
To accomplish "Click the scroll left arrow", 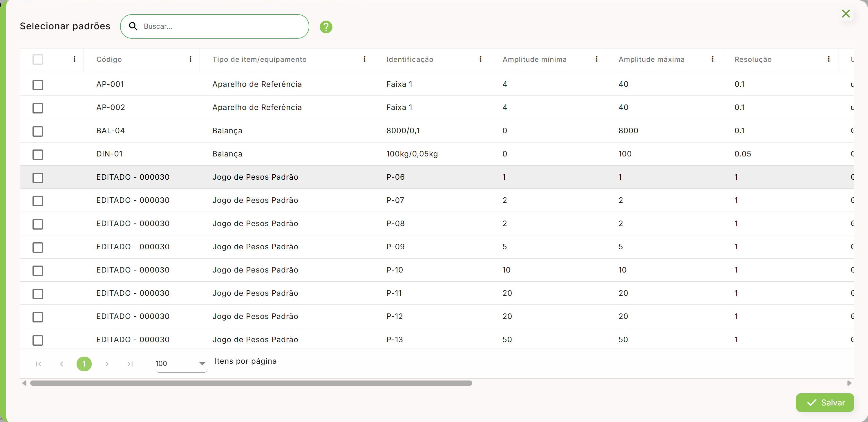I will point(24,383).
